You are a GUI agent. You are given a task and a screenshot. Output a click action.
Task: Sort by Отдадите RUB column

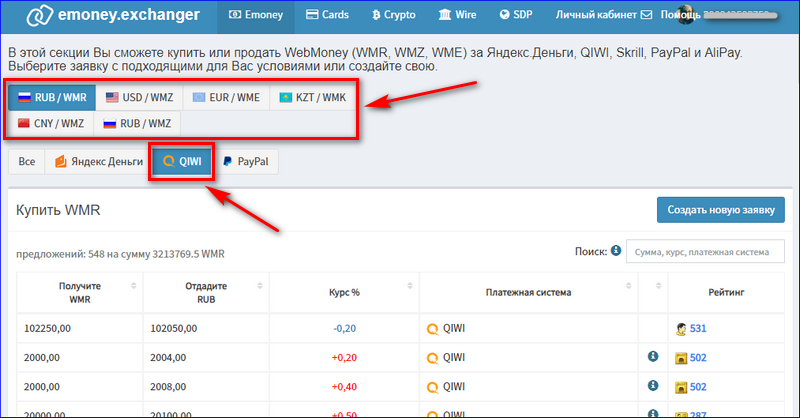pyautogui.click(x=206, y=292)
